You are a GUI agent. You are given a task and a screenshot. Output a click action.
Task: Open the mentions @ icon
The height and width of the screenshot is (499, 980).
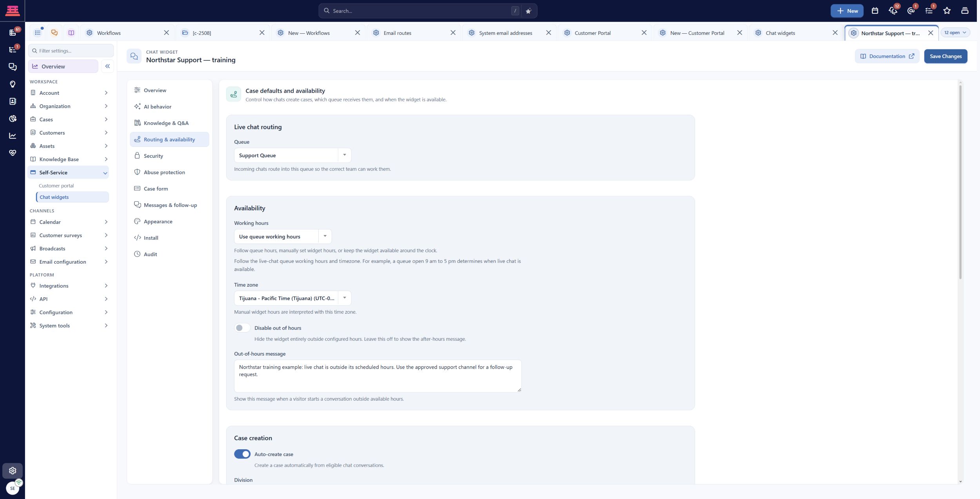click(911, 11)
